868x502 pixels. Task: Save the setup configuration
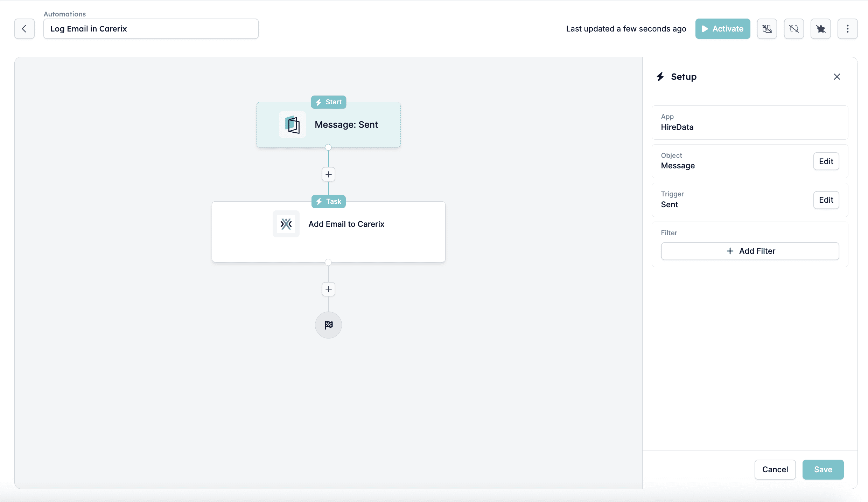[x=823, y=469]
